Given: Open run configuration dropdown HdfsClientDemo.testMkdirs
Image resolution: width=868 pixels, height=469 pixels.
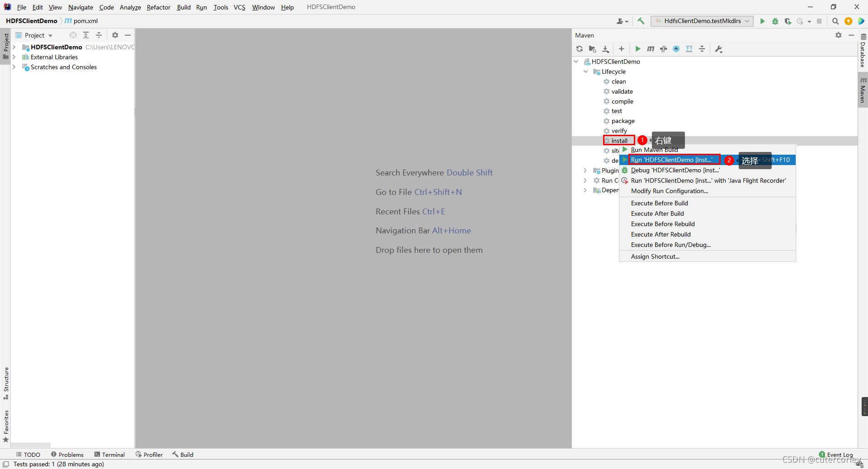Looking at the screenshot, I should (x=702, y=21).
